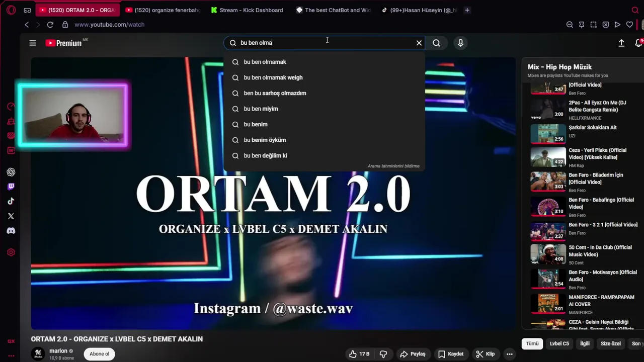Zoom out with magnifier-minus icon
This screenshot has height=362, width=644.
point(570,25)
